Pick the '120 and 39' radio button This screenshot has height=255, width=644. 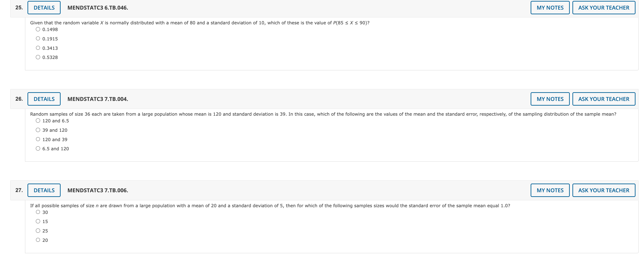[x=38, y=139]
